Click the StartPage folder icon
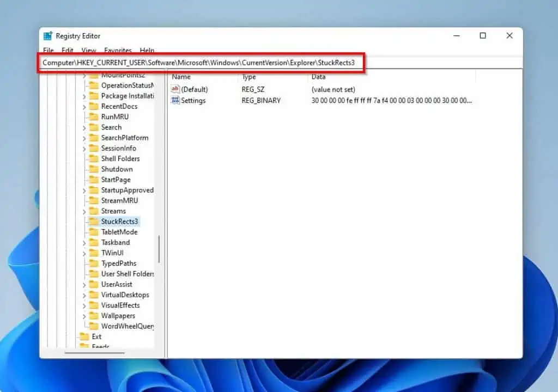This screenshot has height=392, width=558. pyautogui.click(x=94, y=180)
